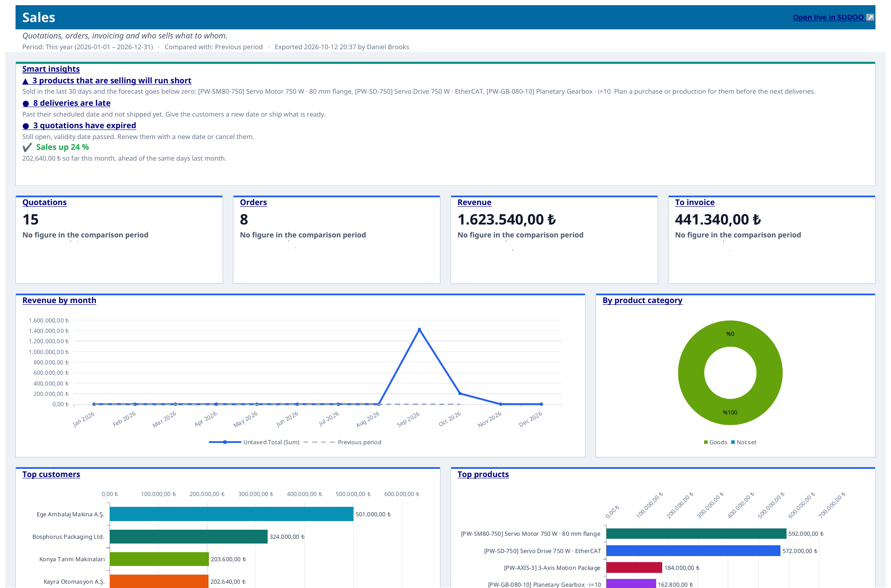Click the bullet dot beside 3 quotations have expired
The image size is (891, 588).
[x=26, y=126]
